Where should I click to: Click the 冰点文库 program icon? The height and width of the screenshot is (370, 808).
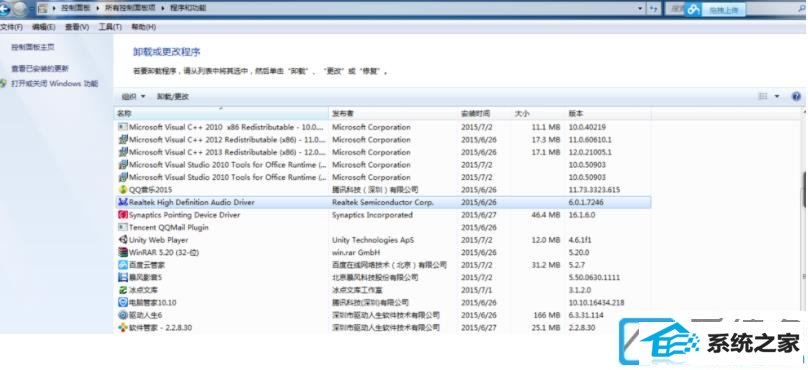123,290
